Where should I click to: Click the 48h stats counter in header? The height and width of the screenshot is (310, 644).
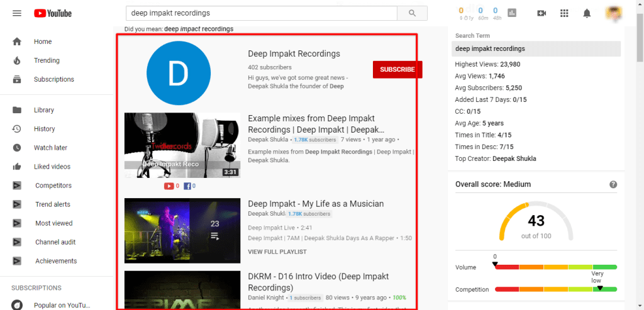(x=496, y=13)
